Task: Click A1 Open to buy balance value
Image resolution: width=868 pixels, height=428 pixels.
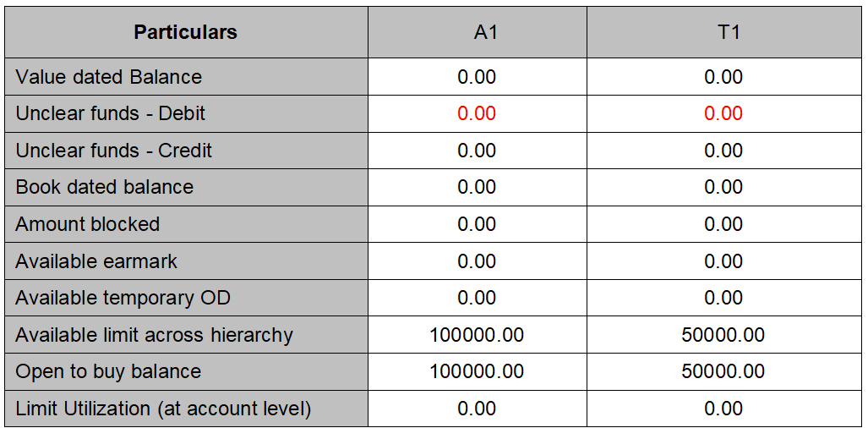Action: point(477,371)
